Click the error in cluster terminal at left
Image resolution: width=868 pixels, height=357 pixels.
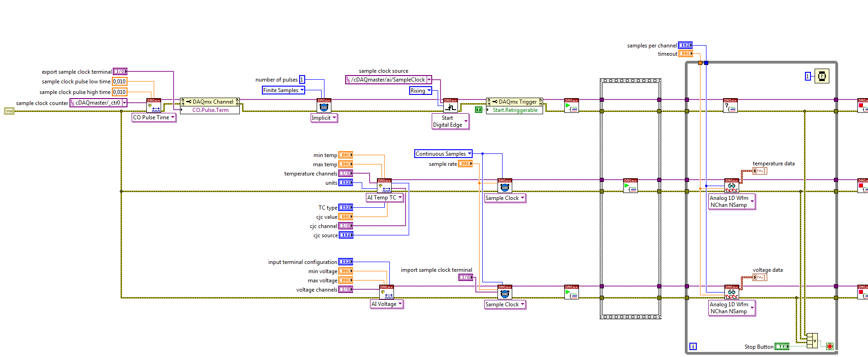9,111
